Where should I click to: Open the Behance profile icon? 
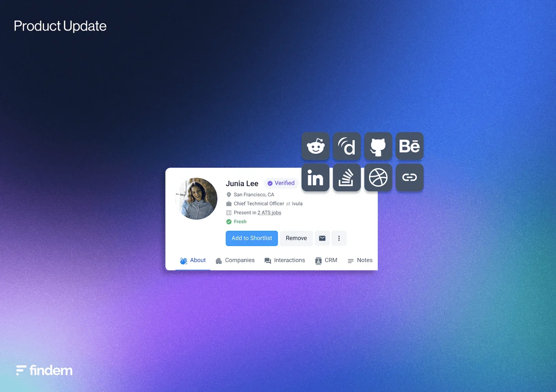click(x=410, y=146)
